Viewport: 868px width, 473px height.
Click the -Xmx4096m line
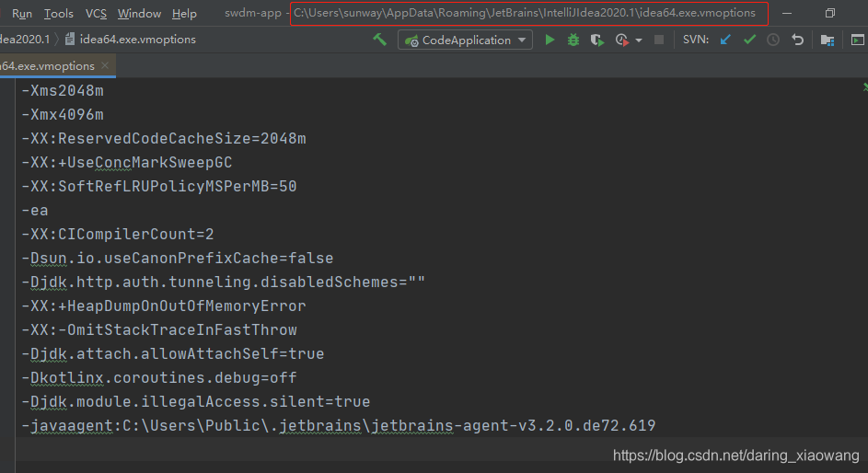coord(63,114)
